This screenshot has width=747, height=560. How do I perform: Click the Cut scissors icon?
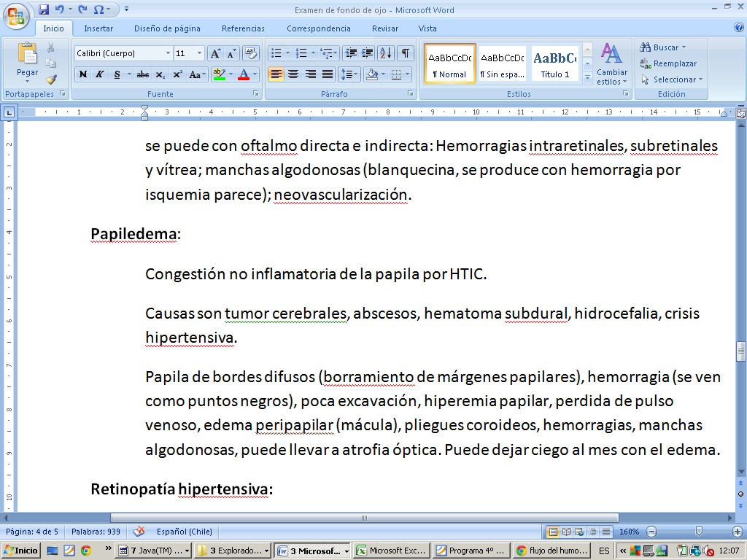point(51,48)
